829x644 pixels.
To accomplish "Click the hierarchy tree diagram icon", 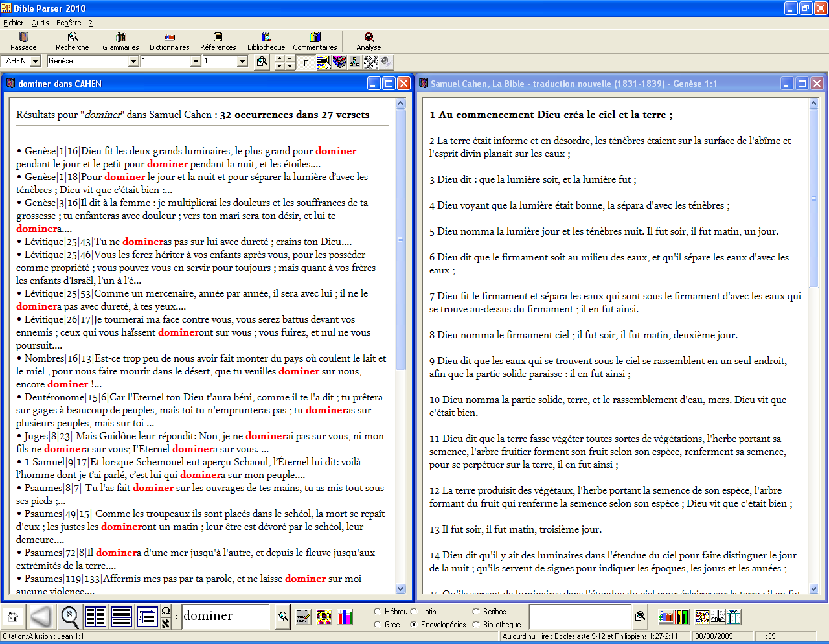I will point(355,62).
